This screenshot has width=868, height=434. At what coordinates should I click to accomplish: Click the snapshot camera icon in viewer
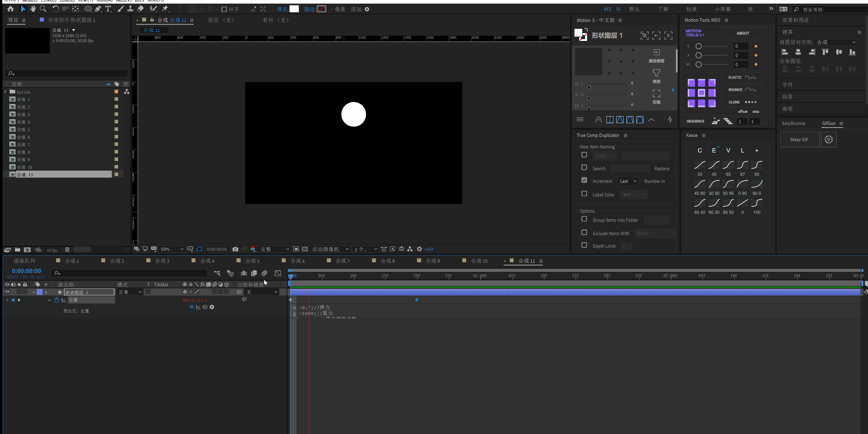(x=235, y=249)
